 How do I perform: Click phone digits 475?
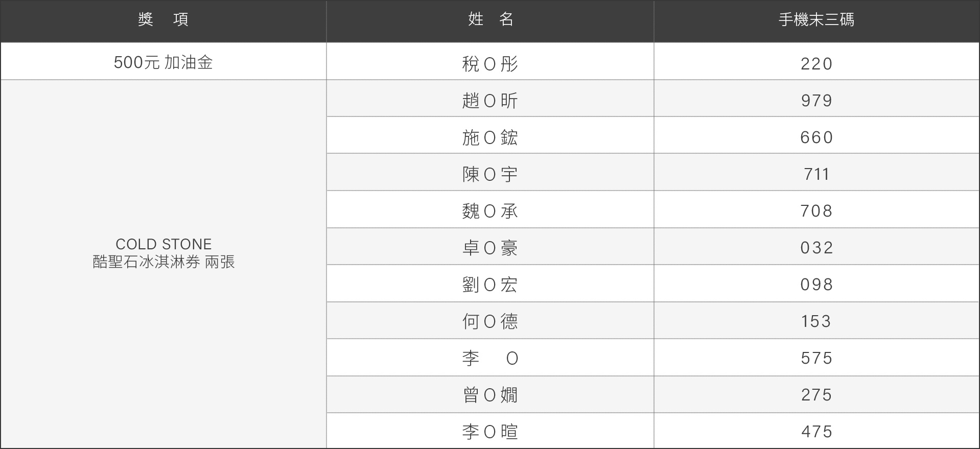[x=816, y=432]
